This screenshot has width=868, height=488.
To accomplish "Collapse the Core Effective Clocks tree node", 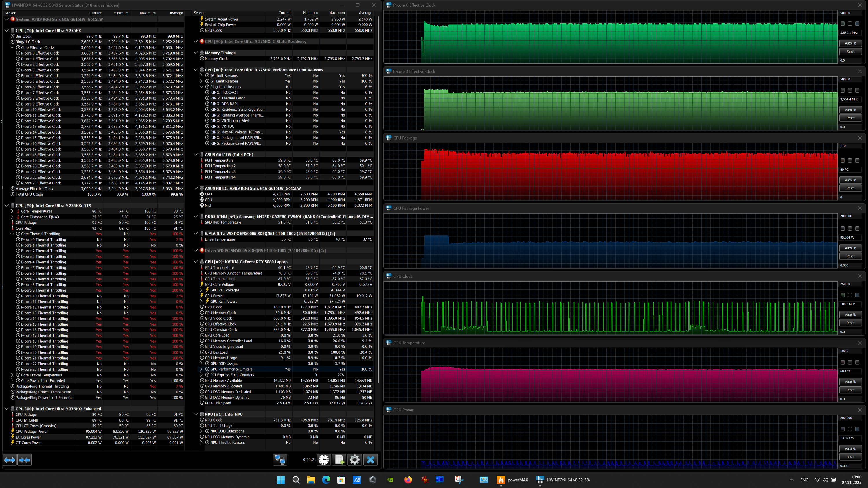I will coord(12,47).
